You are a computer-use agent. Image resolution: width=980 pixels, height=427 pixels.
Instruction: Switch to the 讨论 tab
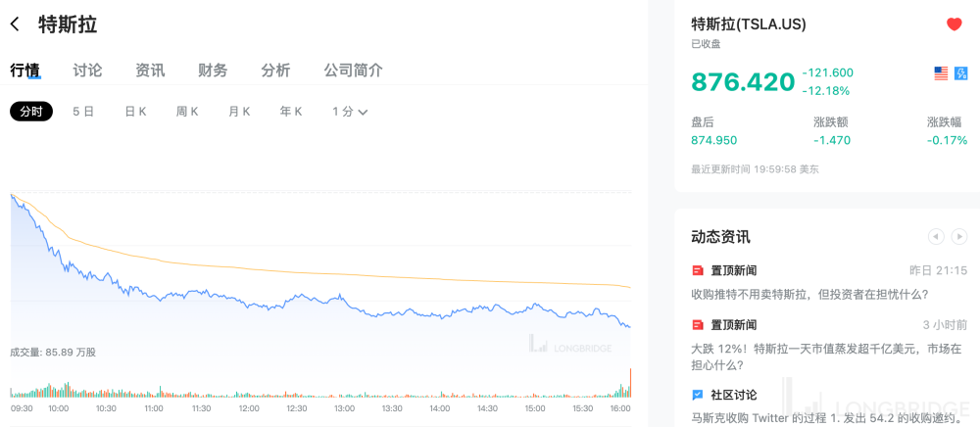(87, 71)
